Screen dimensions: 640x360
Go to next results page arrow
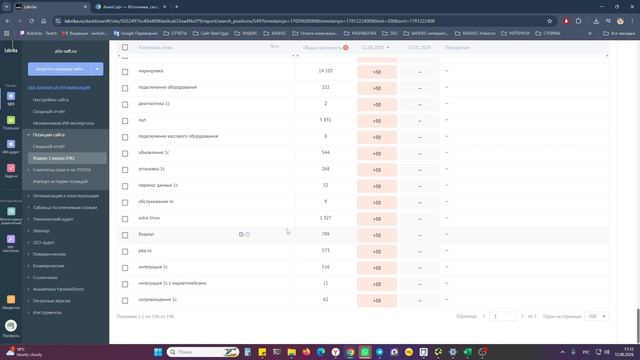click(522, 316)
